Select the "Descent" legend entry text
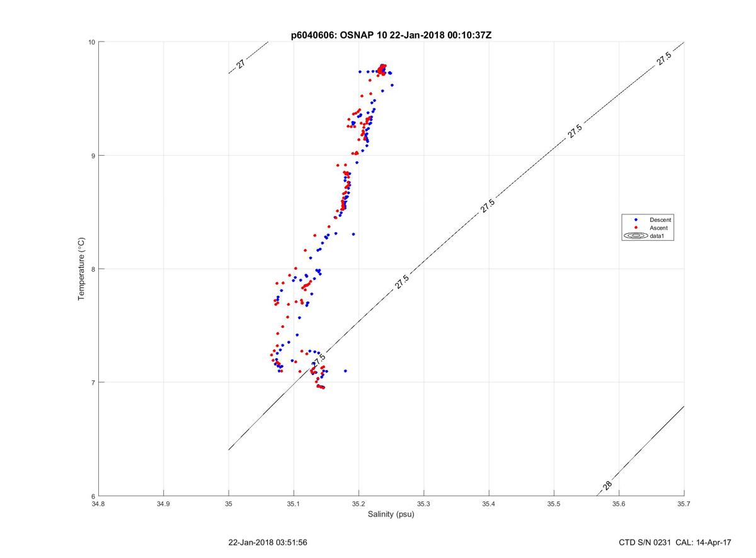Viewport: 756px width, 558px height. 660,219
